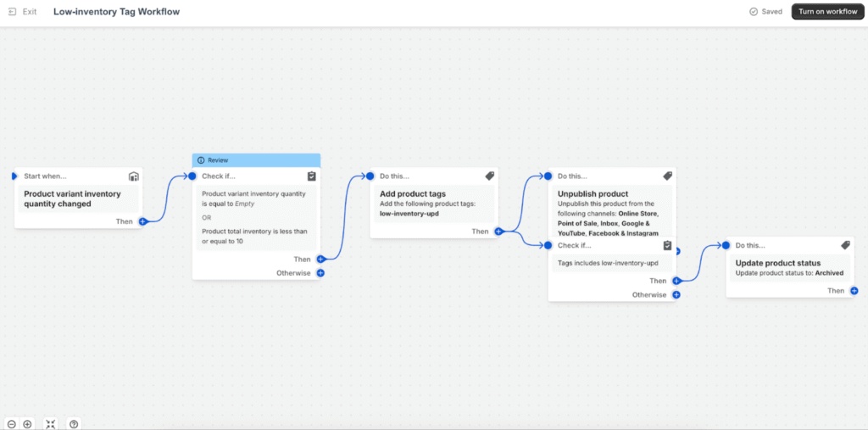Click Update product status to Archived text

pyautogui.click(x=789, y=273)
